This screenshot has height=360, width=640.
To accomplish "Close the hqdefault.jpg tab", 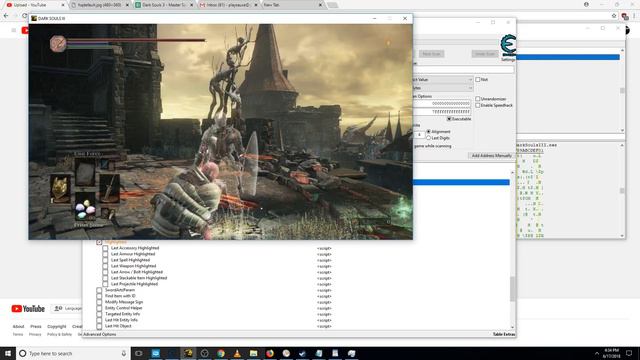I will [127, 5].
